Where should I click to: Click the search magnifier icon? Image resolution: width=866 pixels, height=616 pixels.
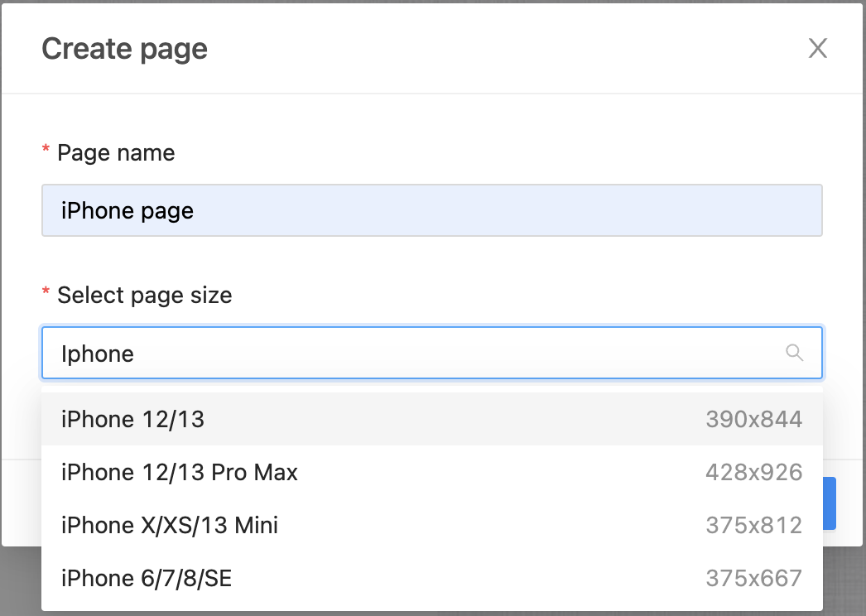(x=794, y=354)
